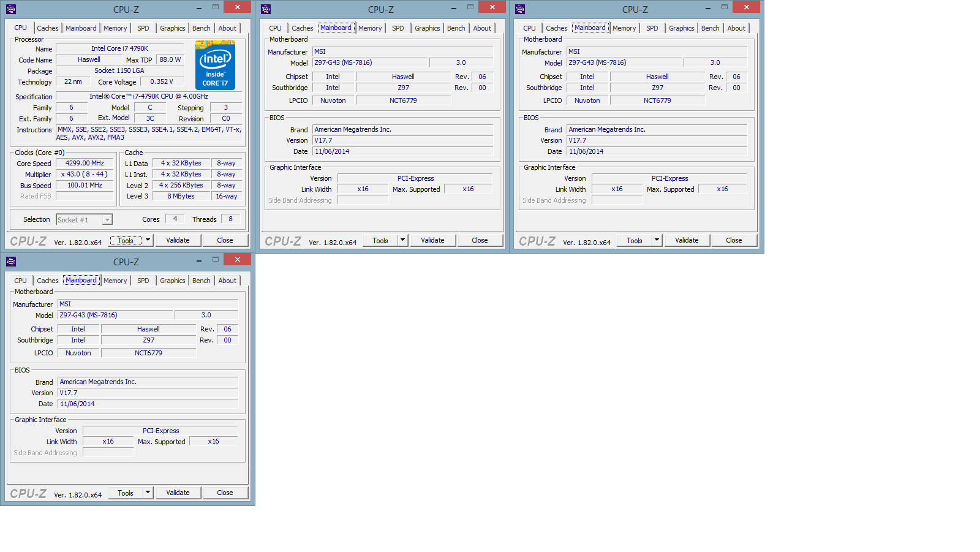Maximize the rightmost CPU-Z window

pos(725,7)
